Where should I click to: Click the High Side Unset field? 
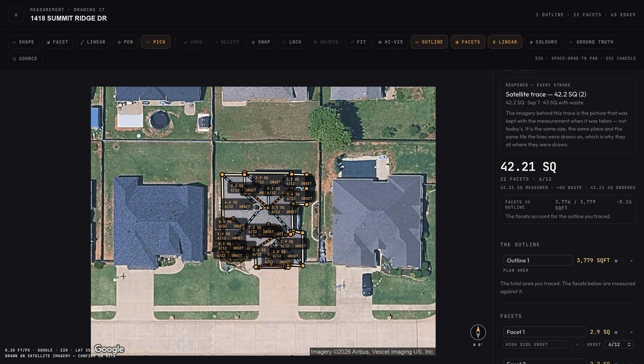[x=535, y=344]
